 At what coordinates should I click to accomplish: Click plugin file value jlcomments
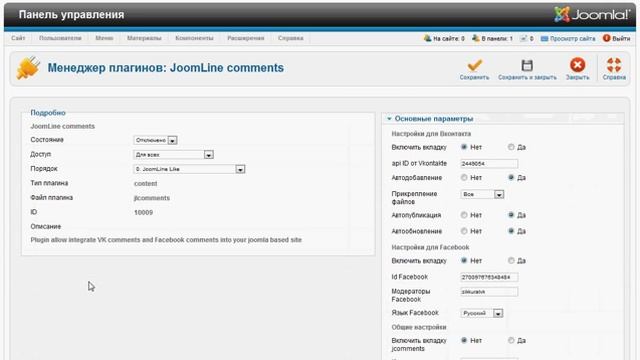coord(151,198)
